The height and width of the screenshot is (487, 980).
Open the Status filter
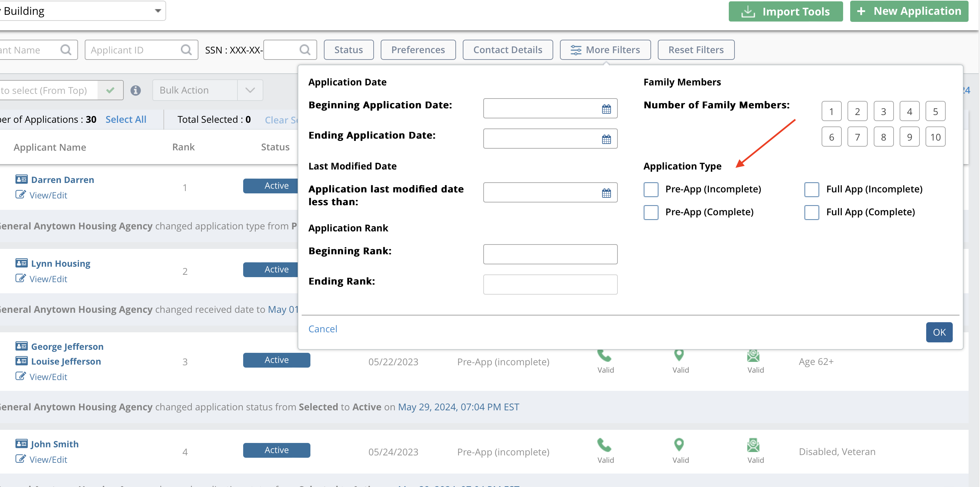pos(348,50)
